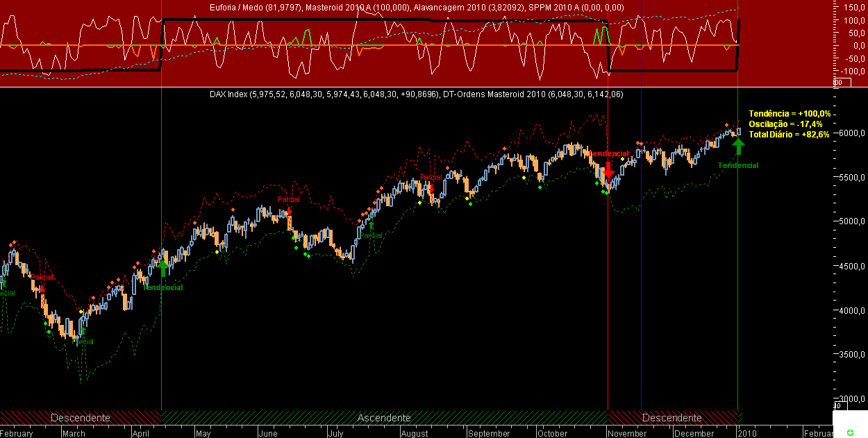Click the green Tendencial up arrow in April

[163, 268]
